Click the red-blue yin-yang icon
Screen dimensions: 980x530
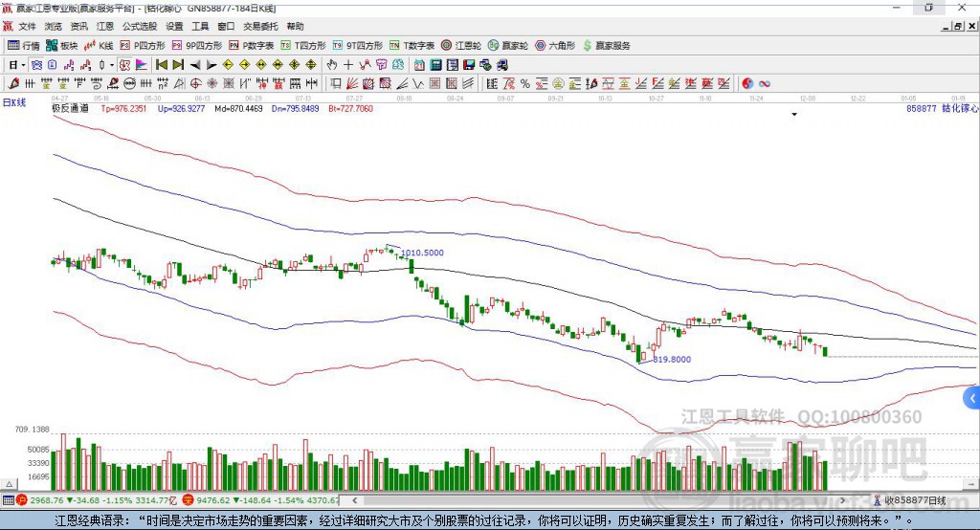pyautogui.click(x=747, y=84)
